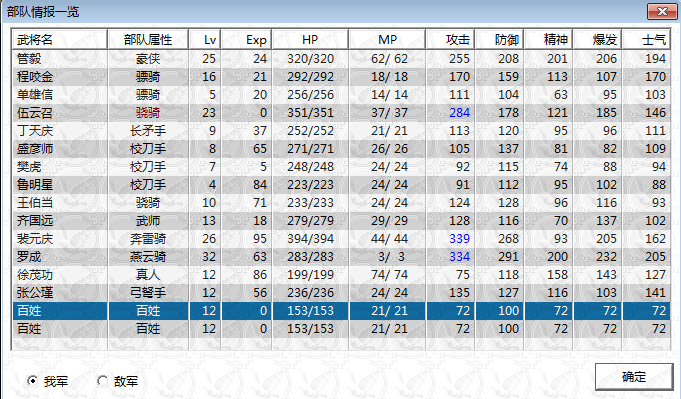Click defense value 291 of 罗成
Image resolution: width=681 pixels, height=399 pixels.
(x=509, y=257)
